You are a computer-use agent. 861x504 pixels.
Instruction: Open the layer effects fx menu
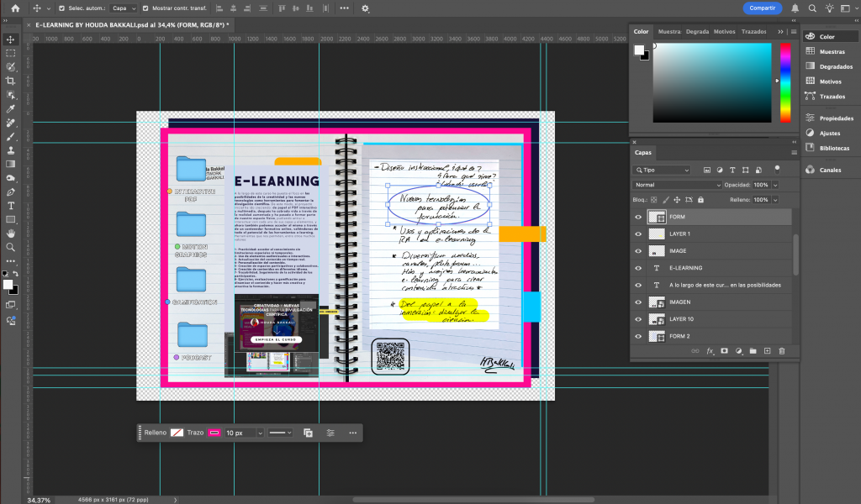[x=710, y=350]
